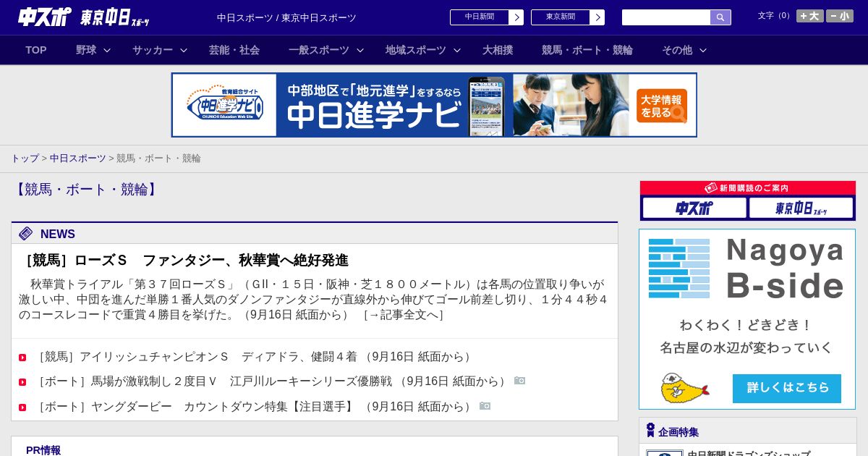The width and height of the screenshot is (868, 456).
Task: Click 中スポ subscription button
Action: pos(694,208)
